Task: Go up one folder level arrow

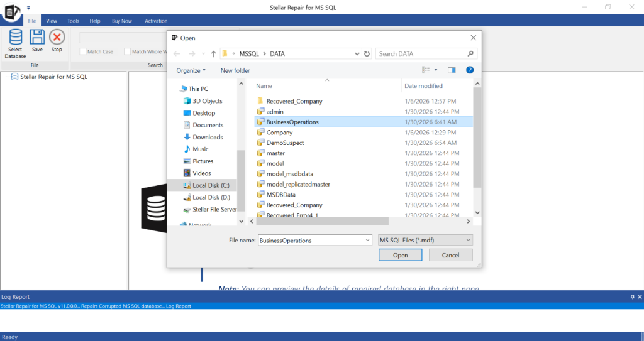Action: pyautogui.click(x=214, y=54)
